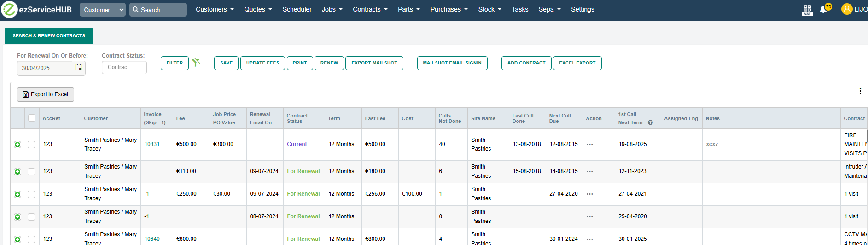Open the Tasks page
Image resolution: width=868 pixels, height=245 pixels.
point(520,9)
